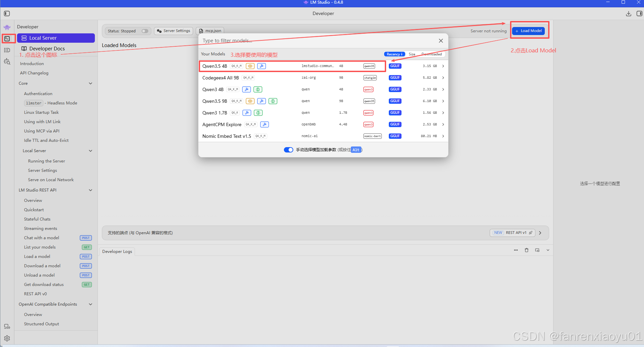
Task: Open Serve on Local Network docs page
Action: [x=51, y=180]
